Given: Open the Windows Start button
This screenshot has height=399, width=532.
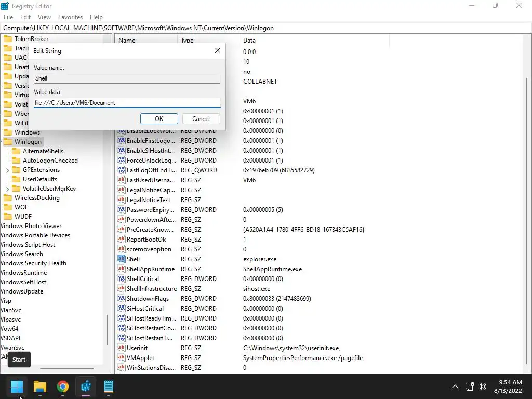Looking at the screenshot, I should click(x=17, y=386).
